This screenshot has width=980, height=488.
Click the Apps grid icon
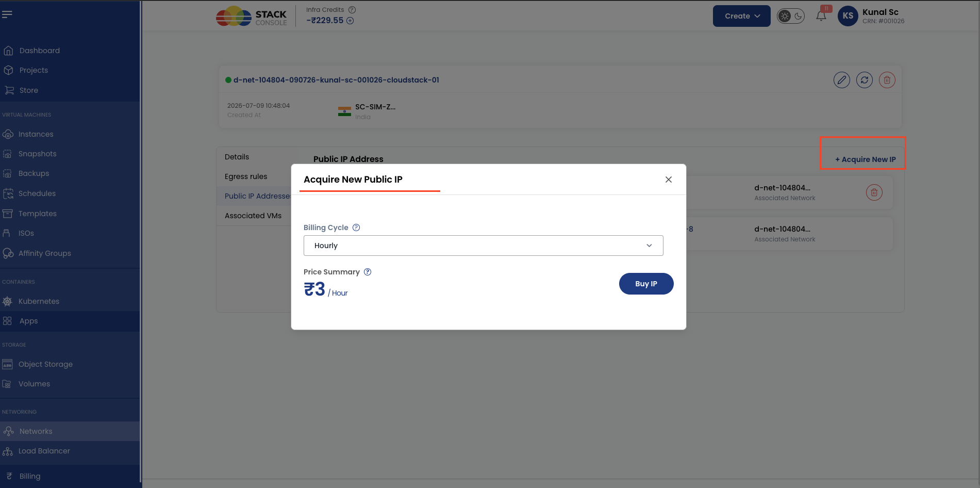tap(7, 321)
